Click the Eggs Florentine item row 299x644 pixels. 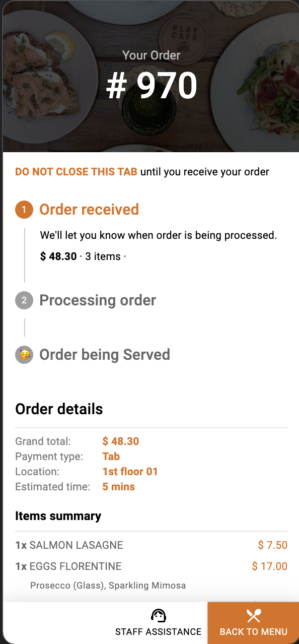(151, 566)
